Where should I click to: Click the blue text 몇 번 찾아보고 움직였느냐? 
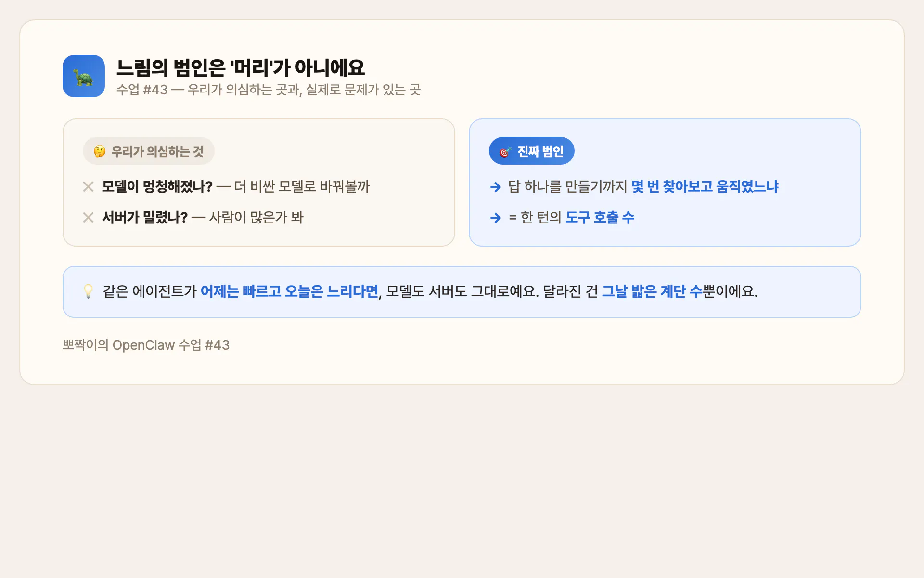[x=705, y=186]
